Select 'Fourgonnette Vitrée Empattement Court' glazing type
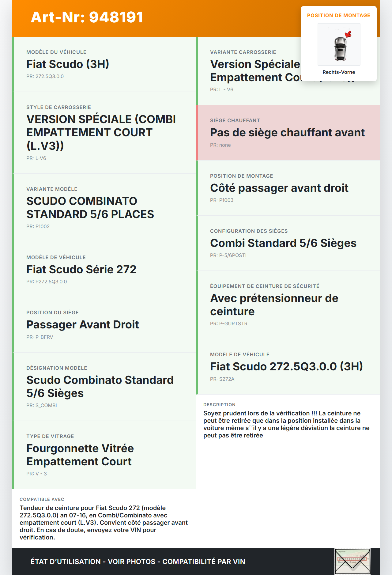The width and height of the screenshot is (392, 575). (80, 455)
